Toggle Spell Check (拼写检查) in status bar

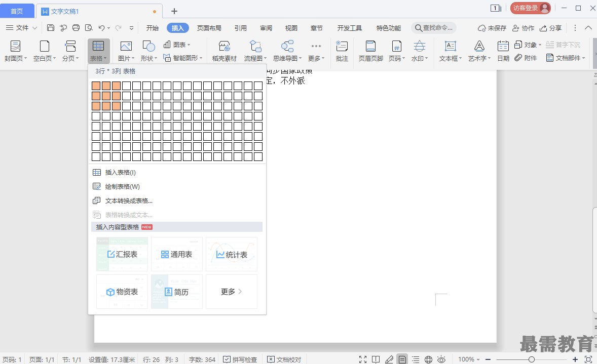point(240,359)
